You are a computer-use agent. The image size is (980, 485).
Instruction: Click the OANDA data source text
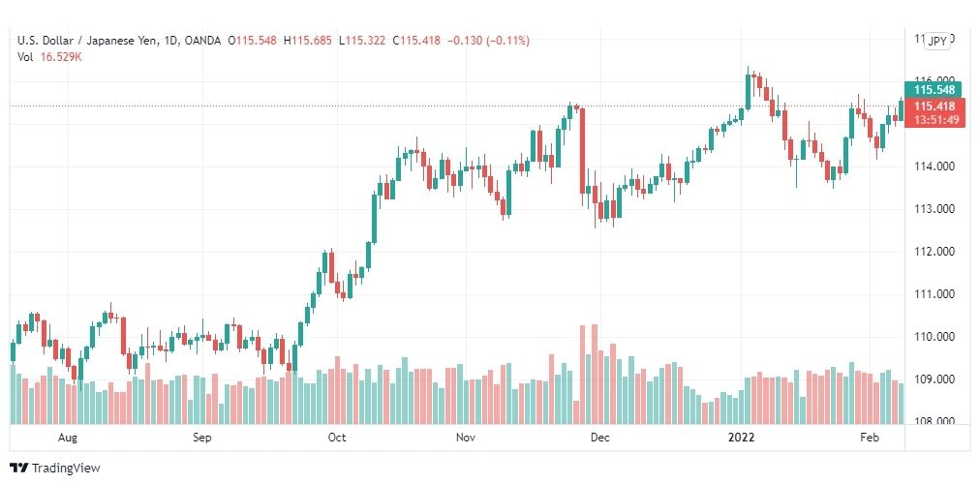(x=202, y=41)
